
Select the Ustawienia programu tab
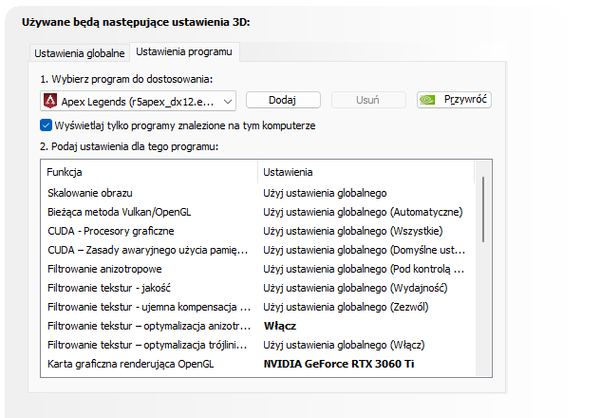184,52
